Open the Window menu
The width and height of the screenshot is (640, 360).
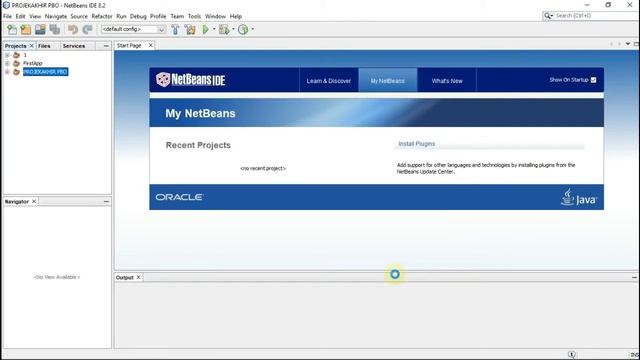(x=215, y=16)
